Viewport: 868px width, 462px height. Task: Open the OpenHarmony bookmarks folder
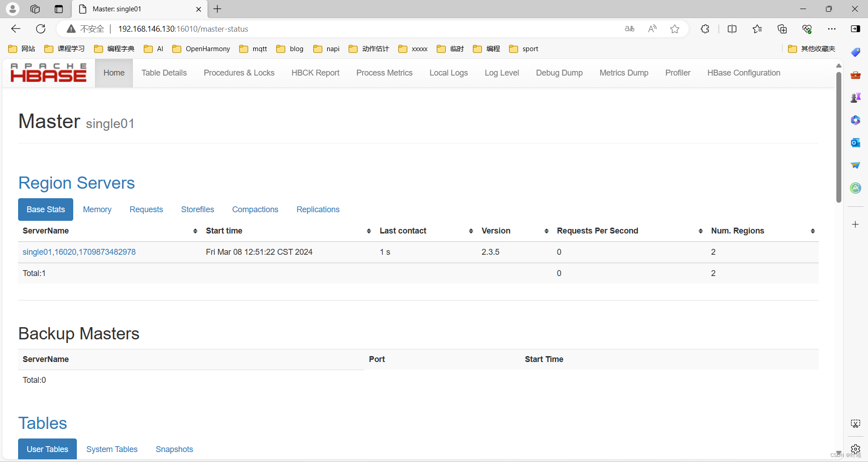coord(202,49)
